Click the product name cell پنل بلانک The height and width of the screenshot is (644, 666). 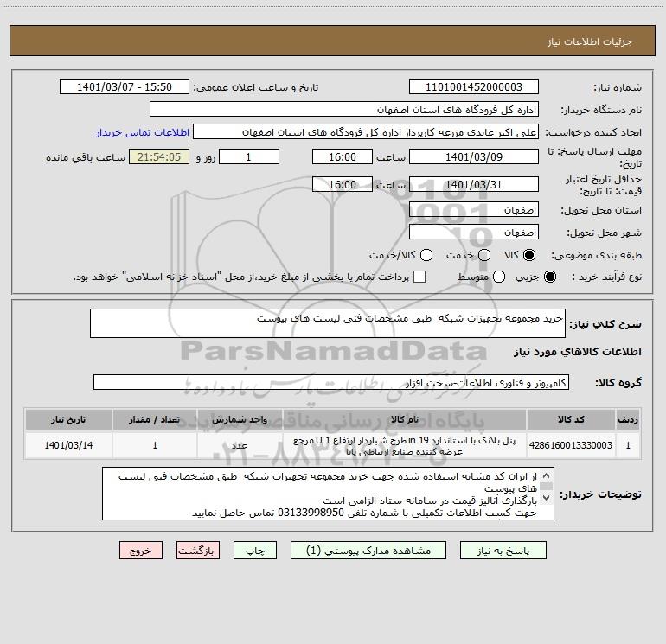(x=405, y=445)
